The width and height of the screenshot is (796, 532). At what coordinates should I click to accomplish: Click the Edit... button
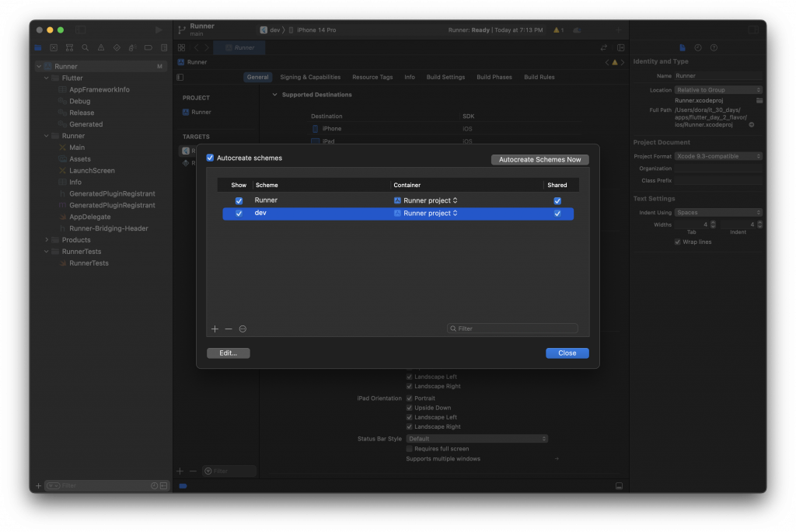[228, 353]
